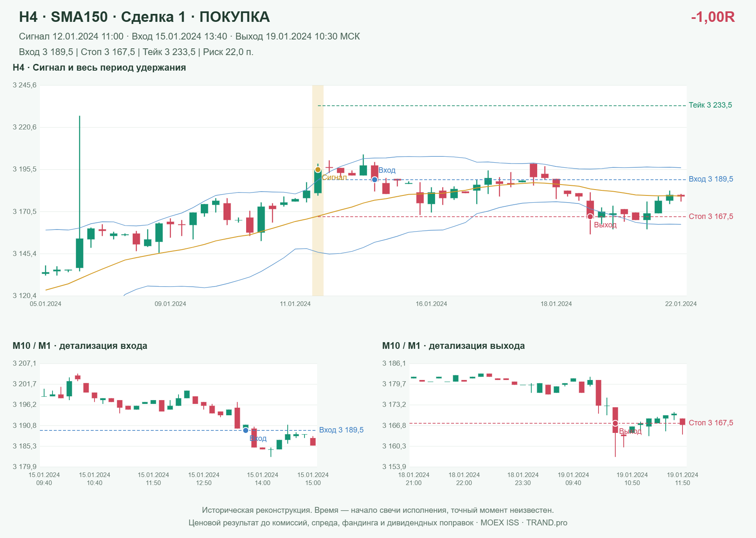Click the 3 179,9 axis label in entry chart

(24, 467)
